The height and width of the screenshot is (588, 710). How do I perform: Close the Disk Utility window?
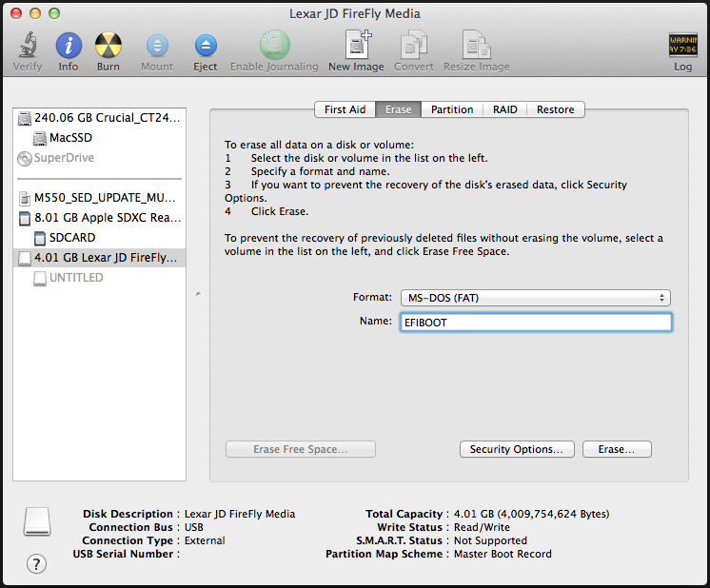coord(16,13)
